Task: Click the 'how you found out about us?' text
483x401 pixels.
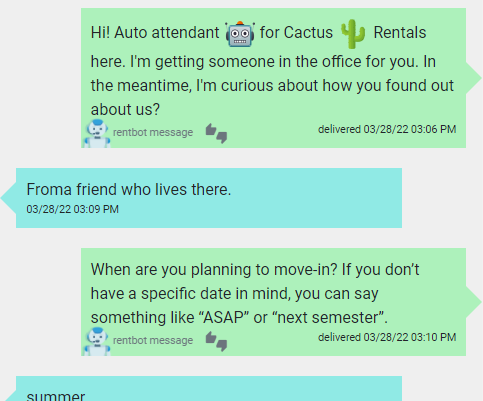Action: [272, 98]
